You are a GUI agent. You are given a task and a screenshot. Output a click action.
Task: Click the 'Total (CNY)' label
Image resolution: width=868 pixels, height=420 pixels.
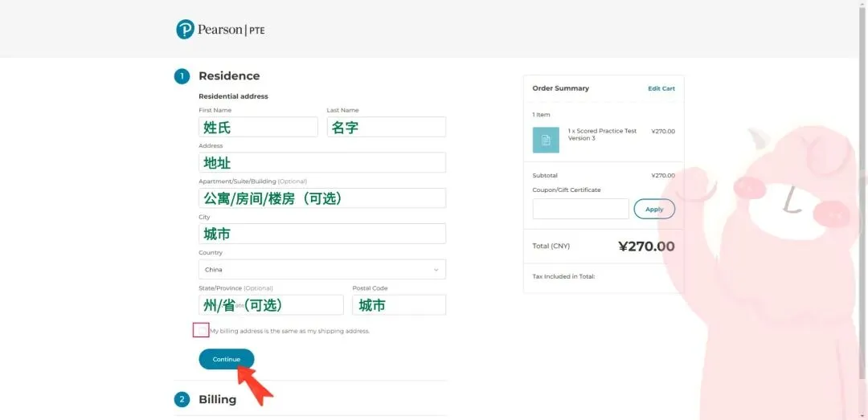click(x=551, y=247)
